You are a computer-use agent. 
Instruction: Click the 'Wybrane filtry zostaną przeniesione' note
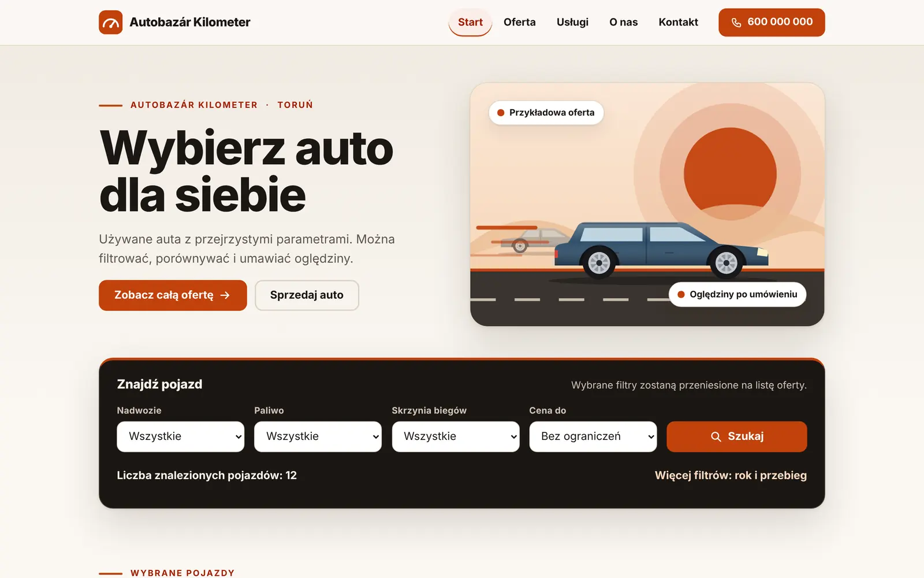coord(689,385)
